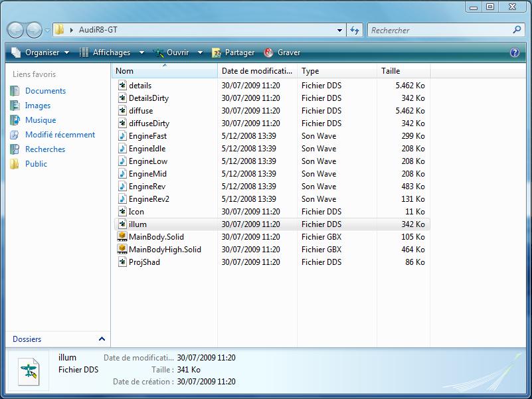Click the breadcrumb arrow before AudiR8-GT

(x=71, y=30)
